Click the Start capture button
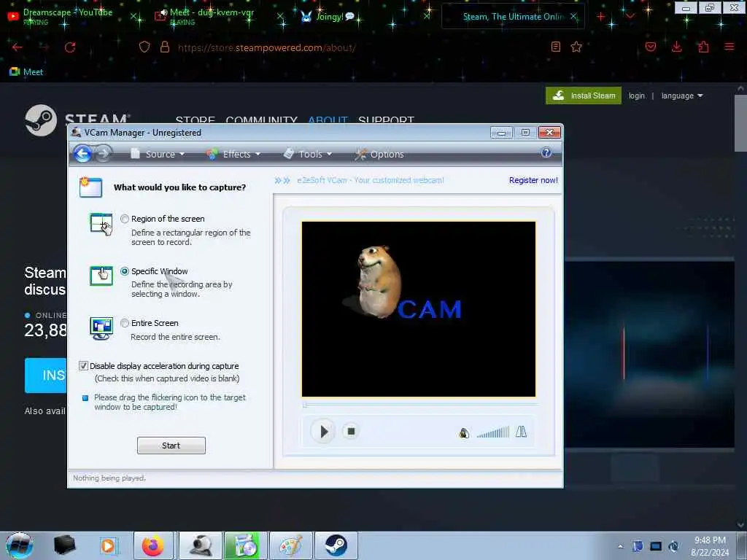 coord(171,446)
